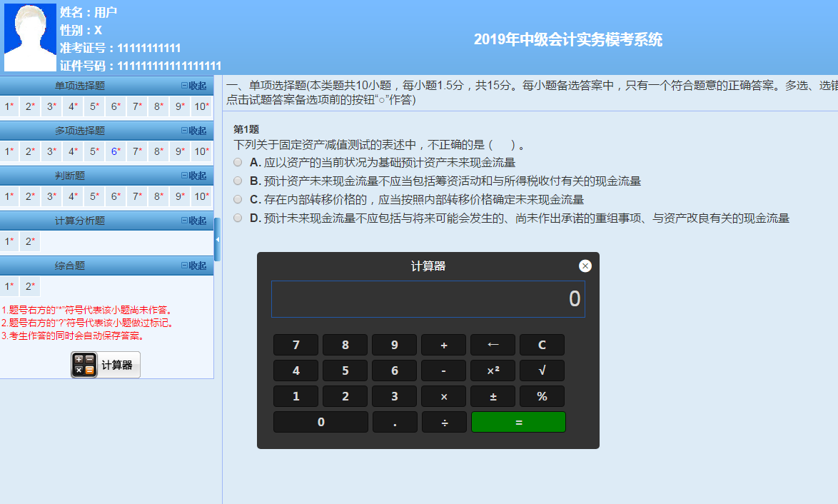This screenshot has height=504, width=838.
Task: Go to question 6 in 多项选择题
Action: [x=116, y=152]
